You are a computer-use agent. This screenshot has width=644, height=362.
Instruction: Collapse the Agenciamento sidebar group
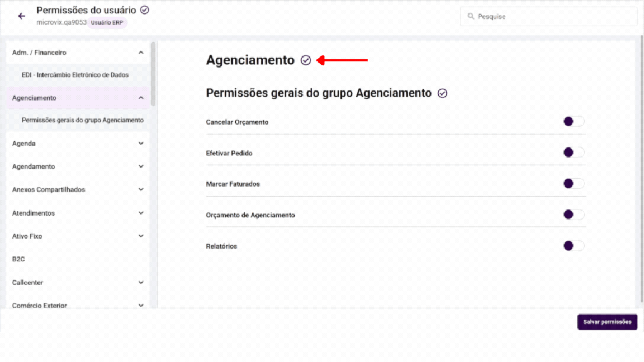click(141, 98)
